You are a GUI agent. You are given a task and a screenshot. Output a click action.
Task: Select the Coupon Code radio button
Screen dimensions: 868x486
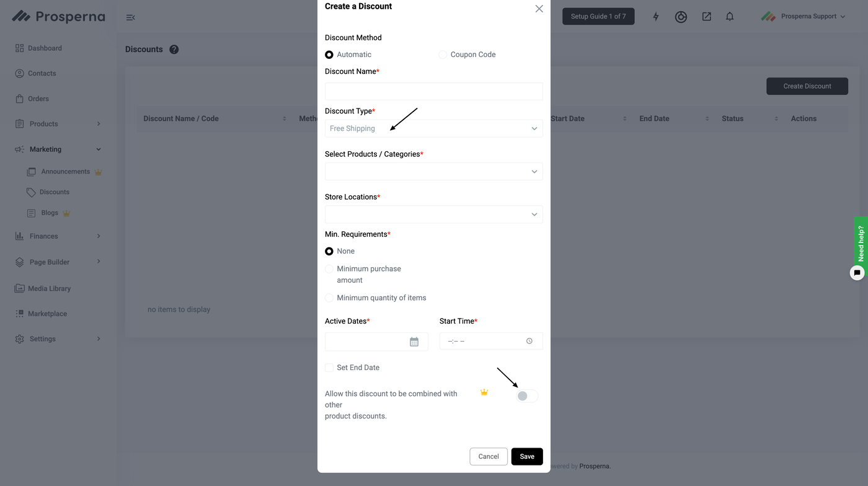pos(443,55)
